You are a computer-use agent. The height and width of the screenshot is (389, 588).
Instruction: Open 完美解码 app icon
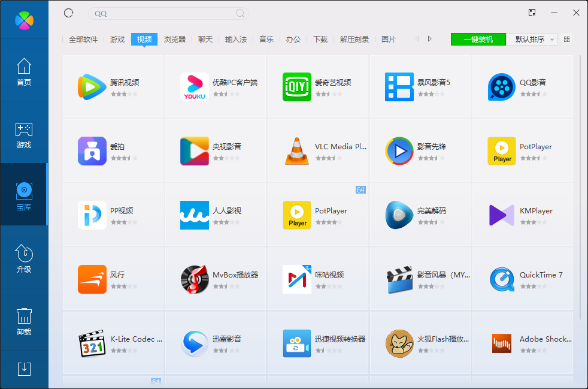[399, 215]
